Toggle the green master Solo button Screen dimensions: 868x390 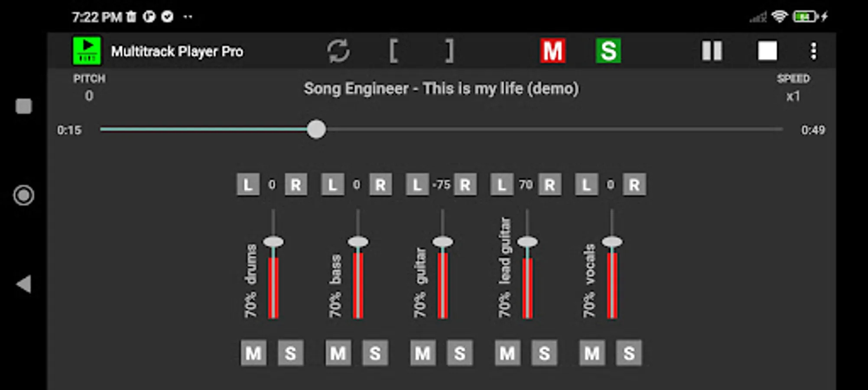coord(608,51)
